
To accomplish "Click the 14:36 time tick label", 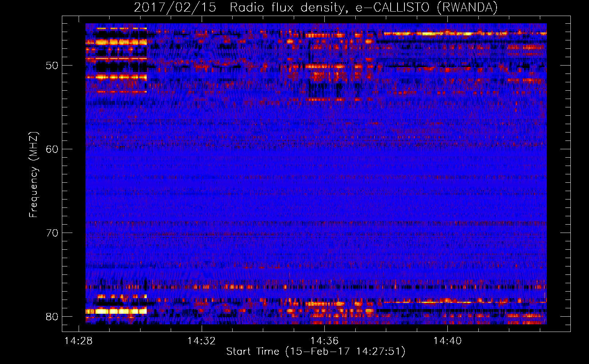I will tap(324, 341).
